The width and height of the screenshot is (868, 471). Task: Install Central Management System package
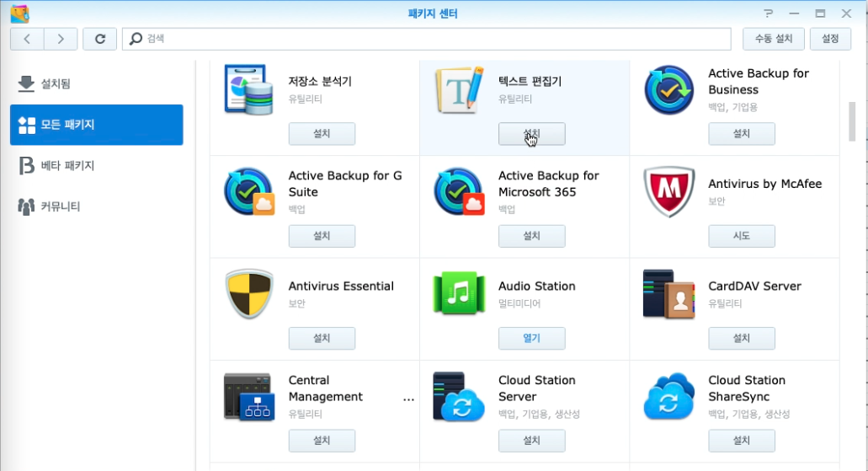322,441
